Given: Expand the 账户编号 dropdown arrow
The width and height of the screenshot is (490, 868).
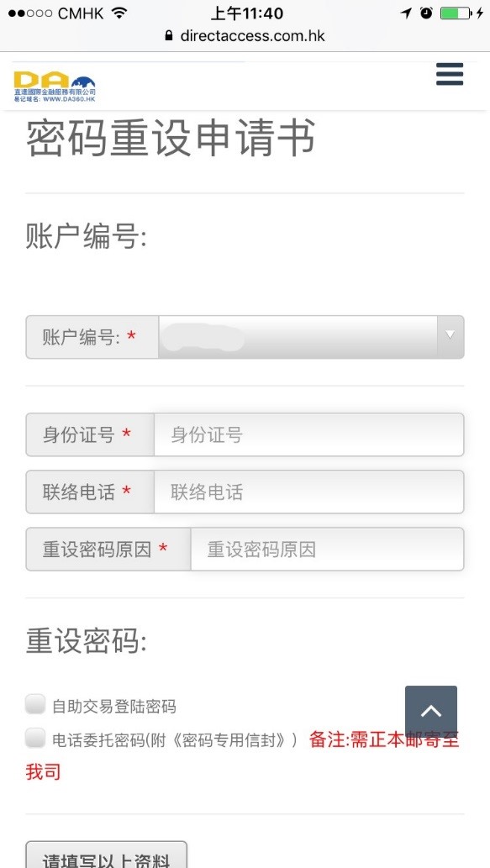Looking at the screenshot, I should (x=450, y=337).
